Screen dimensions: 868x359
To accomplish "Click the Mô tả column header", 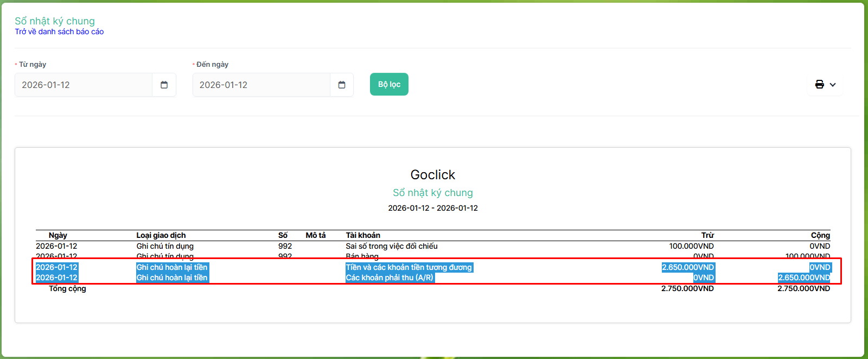I will (x=315, y=235).
